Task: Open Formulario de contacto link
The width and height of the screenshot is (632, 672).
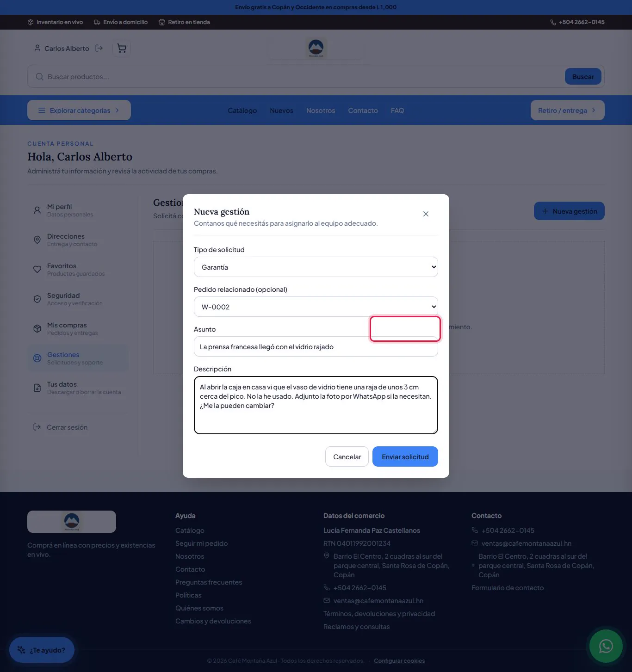Action: point(508,588)
